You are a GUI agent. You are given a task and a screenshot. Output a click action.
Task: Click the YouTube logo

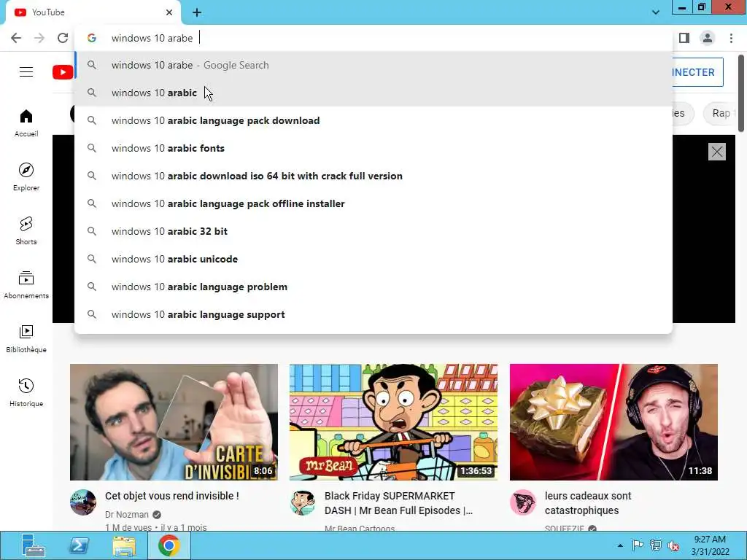click(63, 72)
